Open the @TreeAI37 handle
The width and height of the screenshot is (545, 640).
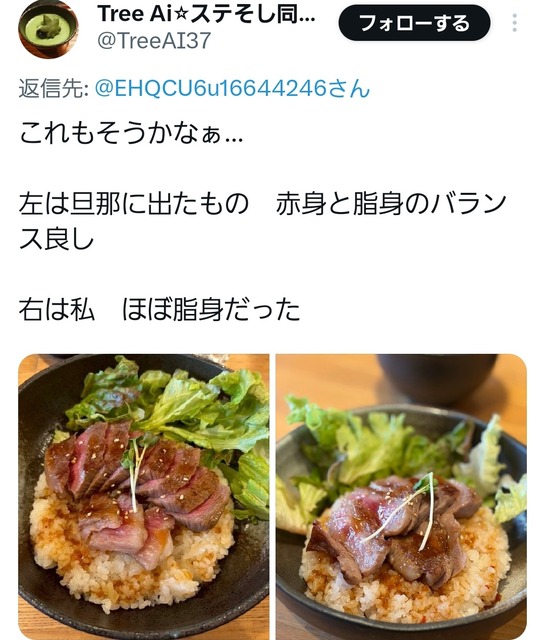point(154,40)
